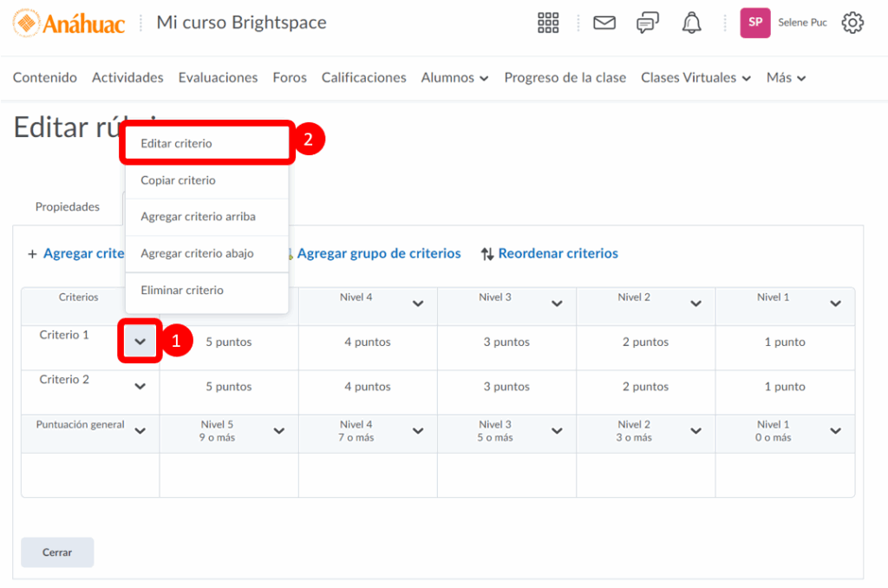Open the chat notifications icon

click(x=647, y=23)
